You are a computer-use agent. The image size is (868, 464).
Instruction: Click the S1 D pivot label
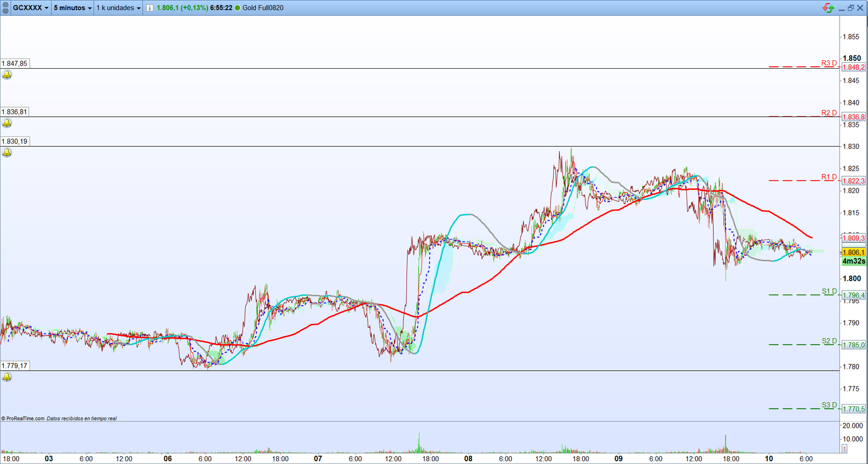[x=829, y=291]
